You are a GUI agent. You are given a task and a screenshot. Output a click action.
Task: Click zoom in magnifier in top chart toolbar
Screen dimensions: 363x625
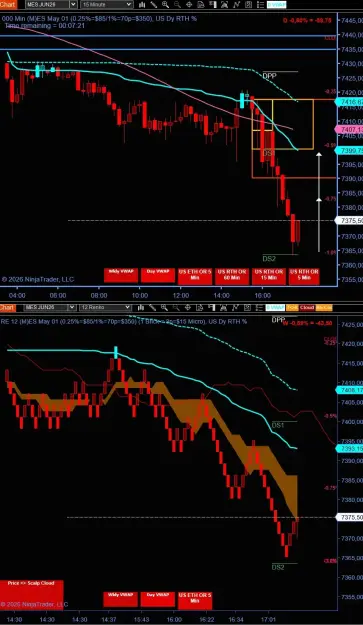(165, 5)
